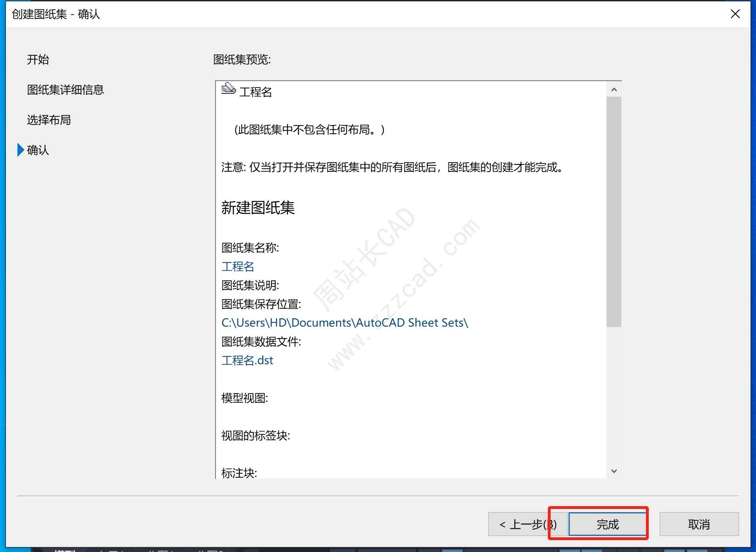Click the 工程名.dst data file name
This screenshot has width=756, height=552.
pos(247,361)
